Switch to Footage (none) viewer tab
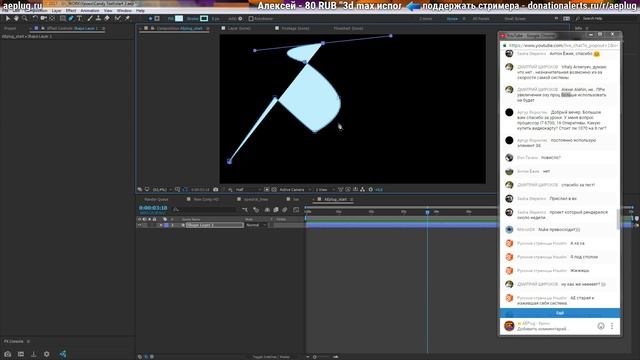This screenshot has width=640, height=360. click(x=295, y=29)
